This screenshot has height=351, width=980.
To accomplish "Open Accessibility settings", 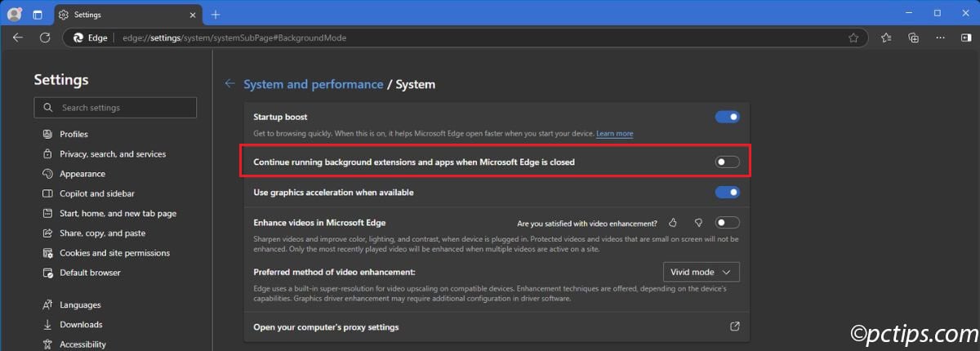I will (82, 344).
